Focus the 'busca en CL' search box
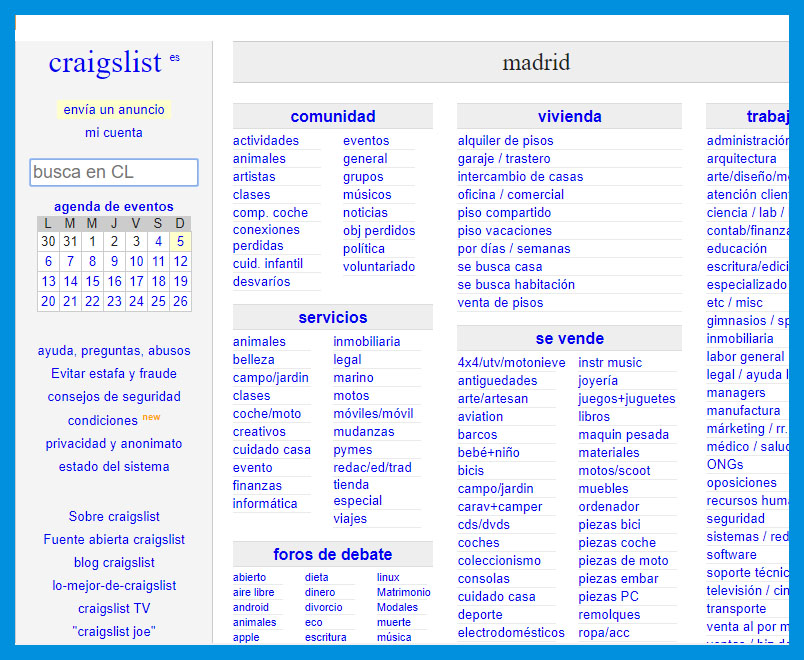Screen dimensions: 804x660 coord(114,172)
